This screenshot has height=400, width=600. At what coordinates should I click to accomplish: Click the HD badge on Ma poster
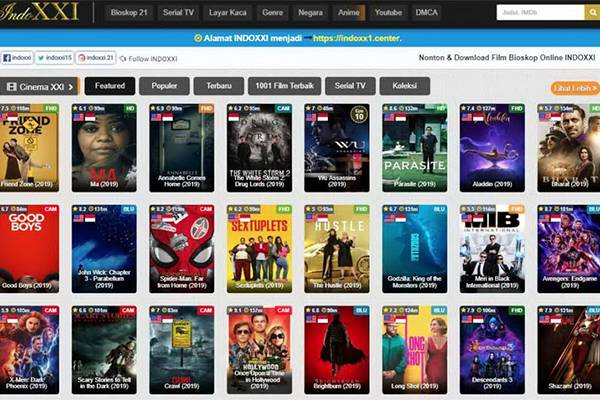[x=130, y=108]
